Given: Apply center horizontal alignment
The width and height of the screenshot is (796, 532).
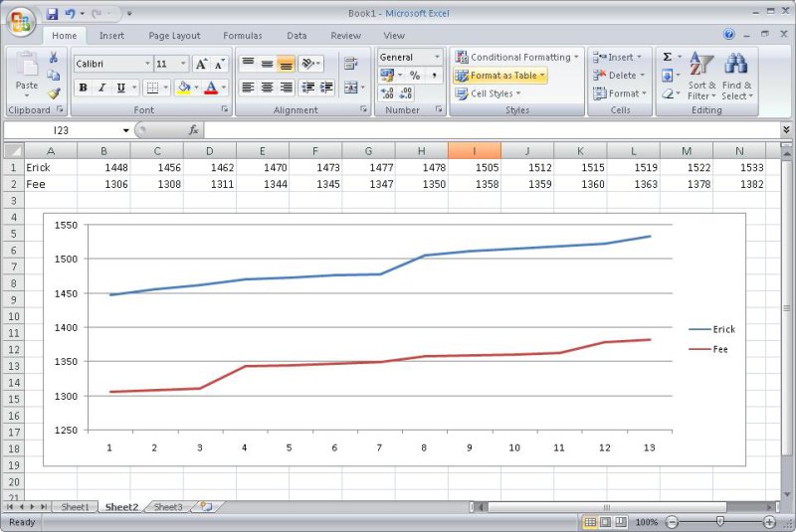Looking at the screenshot, I should tap(267, 88).
